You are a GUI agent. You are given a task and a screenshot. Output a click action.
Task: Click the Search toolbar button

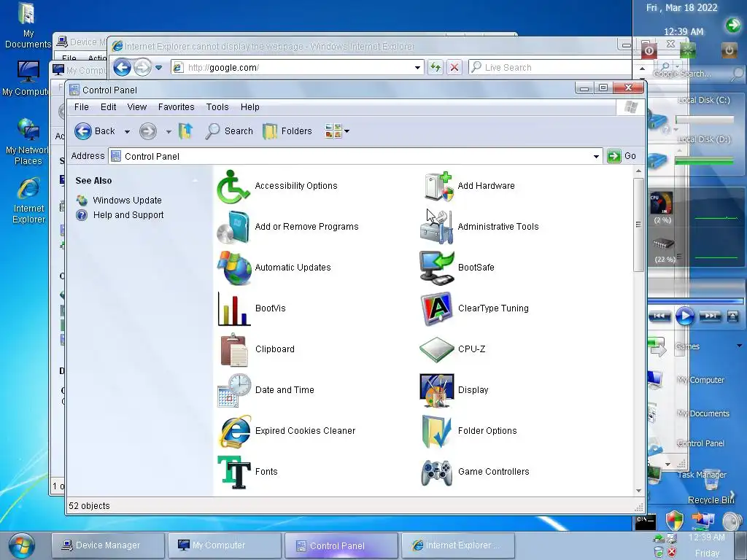(229, 131)
